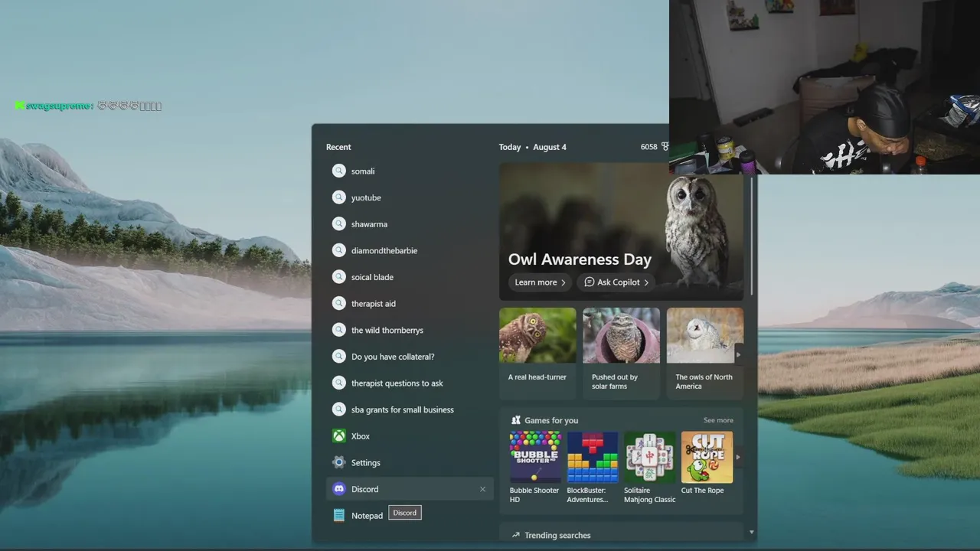980x551 pixels.
Task: Select the 'soical blade' recent search
Action: coord(372,277)
